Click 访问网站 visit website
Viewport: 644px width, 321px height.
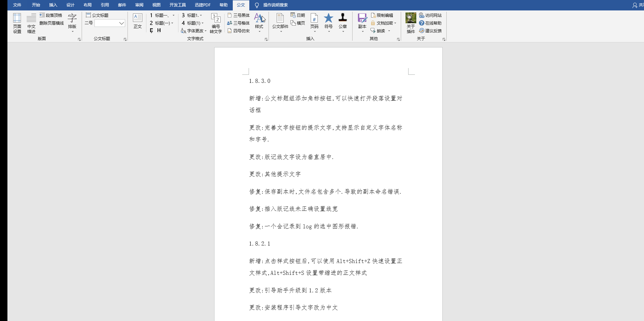click(x=430, y=15)
